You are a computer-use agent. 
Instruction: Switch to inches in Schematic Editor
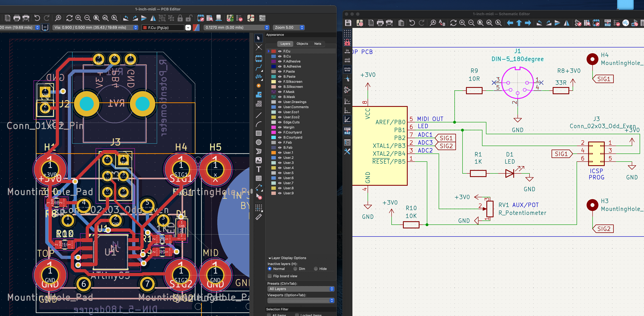[x=347, y=51]
